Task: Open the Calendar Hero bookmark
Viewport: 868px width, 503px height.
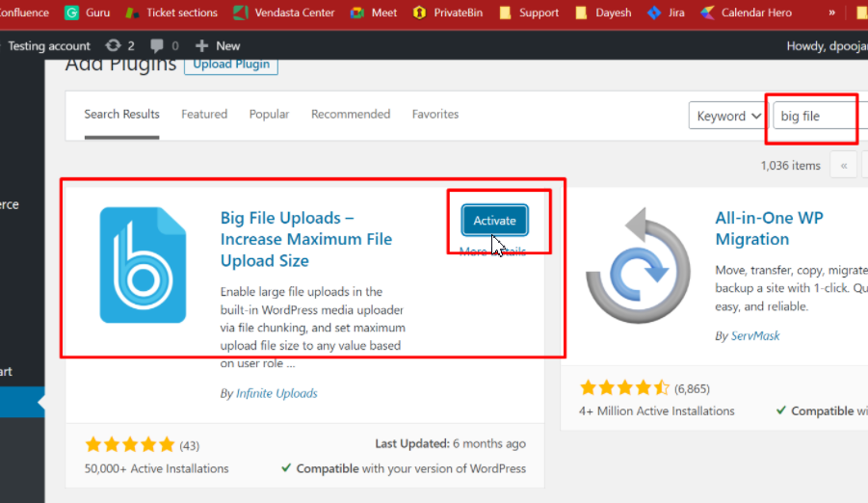Action: [x=749, y=13]
